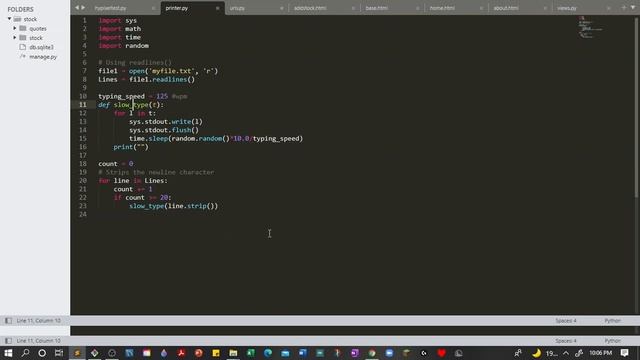Open manage.py in the sidebar
This screenshot has width=640, height=360.
coord(43,57)
